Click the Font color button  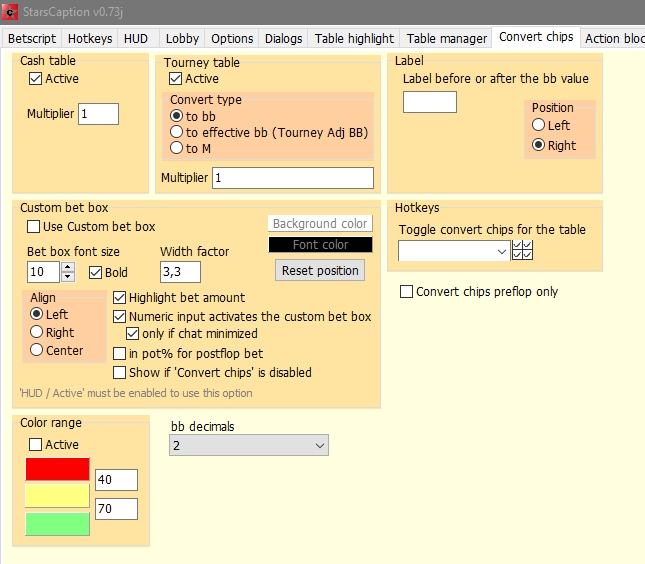[x=320, y=245]
